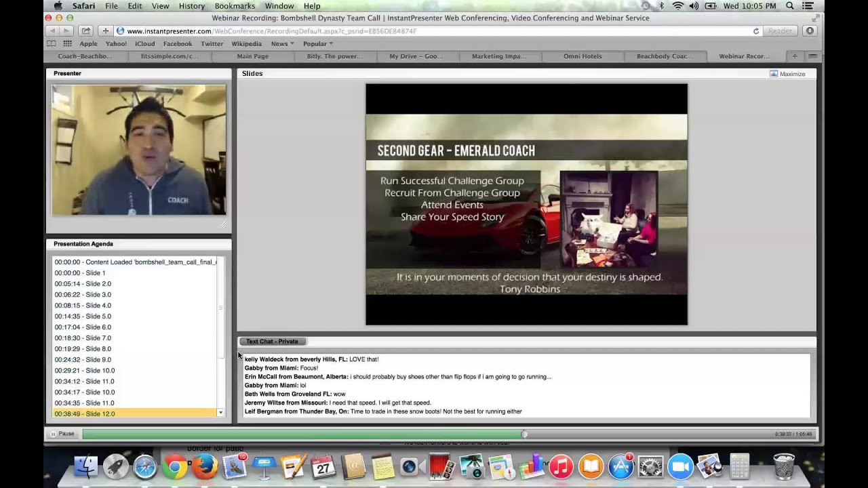Open Launchpad from the Dock
Screen dimensions: 868x488
115,467
